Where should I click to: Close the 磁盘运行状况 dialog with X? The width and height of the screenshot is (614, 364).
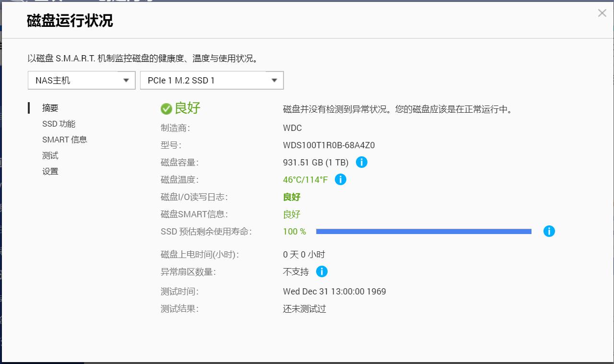[602, 13]
